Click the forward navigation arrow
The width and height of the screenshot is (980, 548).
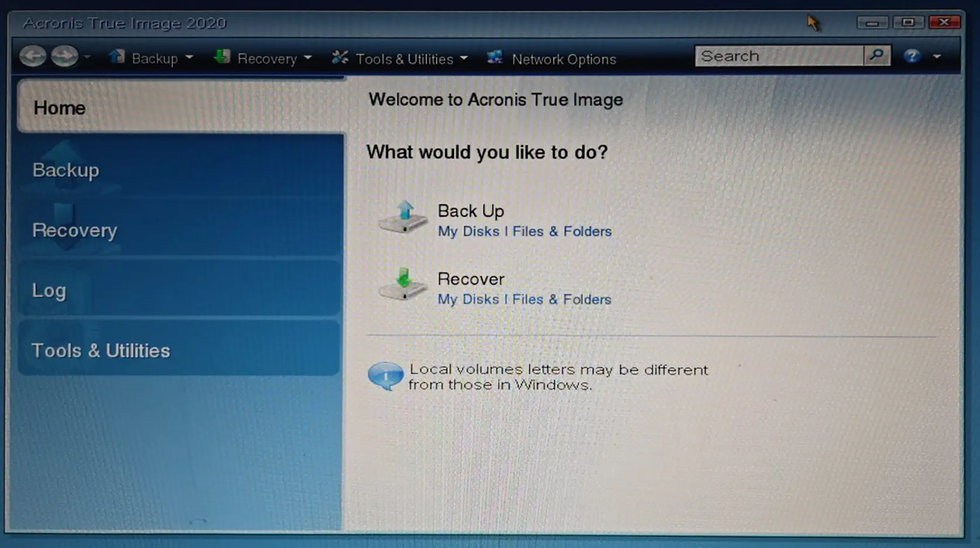64,56
